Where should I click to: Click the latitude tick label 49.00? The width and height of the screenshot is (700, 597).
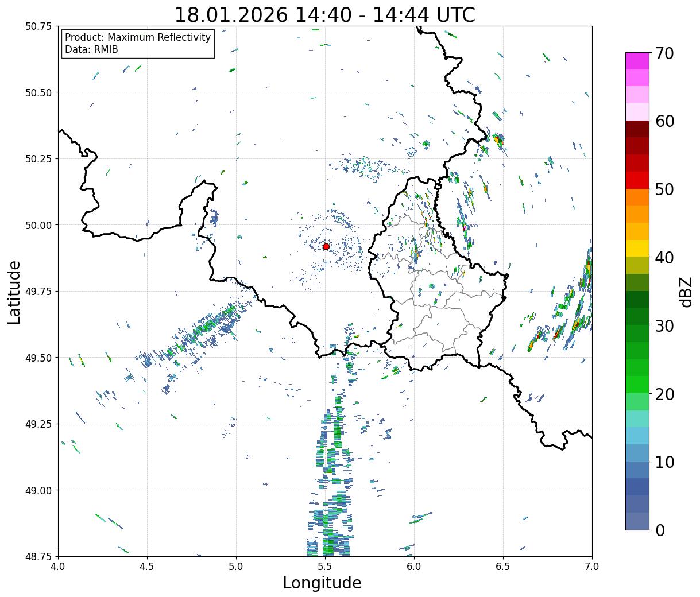(x=38, y=491)
